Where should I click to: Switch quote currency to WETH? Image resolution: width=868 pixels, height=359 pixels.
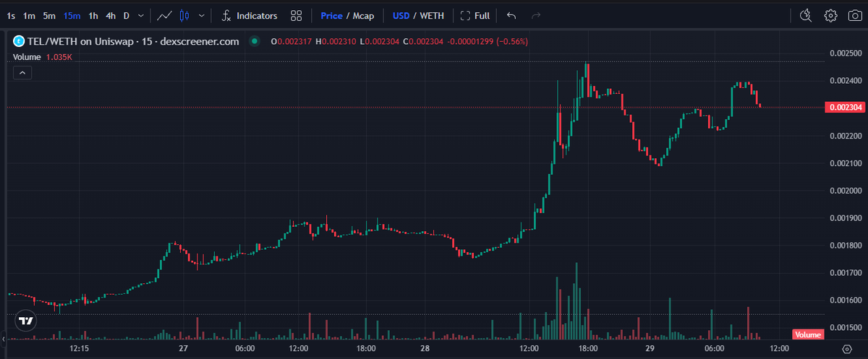tap(433, 15)
